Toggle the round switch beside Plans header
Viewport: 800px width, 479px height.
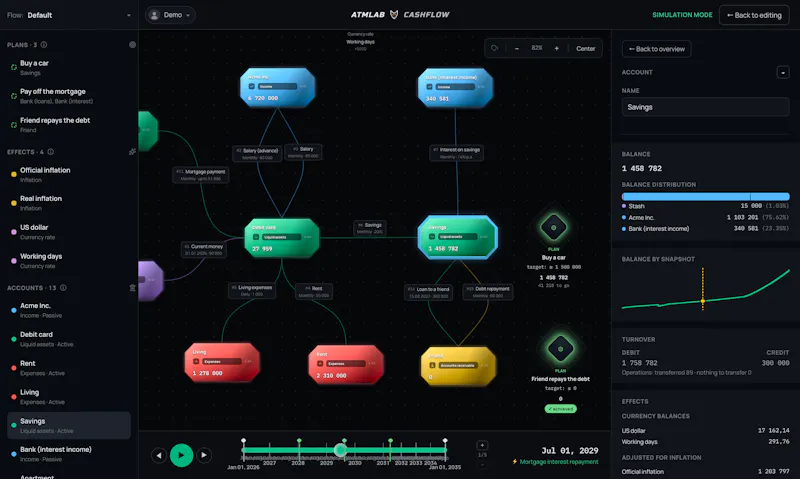pyautogui.click(x=133, y=45)
